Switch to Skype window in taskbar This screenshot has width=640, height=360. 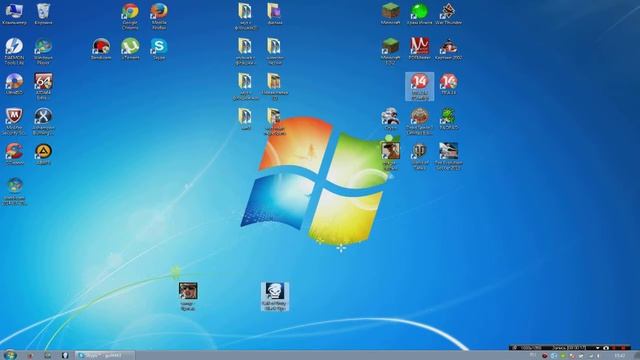104,355
